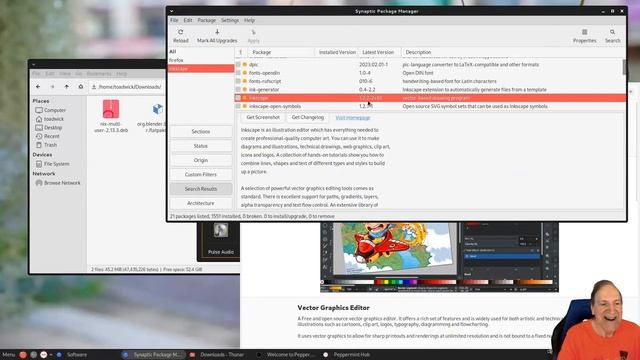The height and width of the screenshot is (360, 640).
Task: Open the File menu in Synaptic
Action: point(174,20)
